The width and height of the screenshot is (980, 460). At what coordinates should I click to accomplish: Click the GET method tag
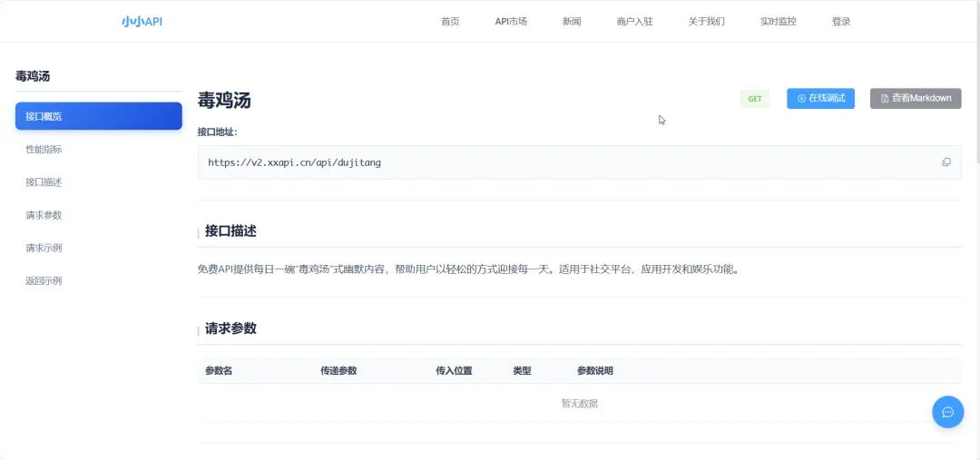click(755, 99)
